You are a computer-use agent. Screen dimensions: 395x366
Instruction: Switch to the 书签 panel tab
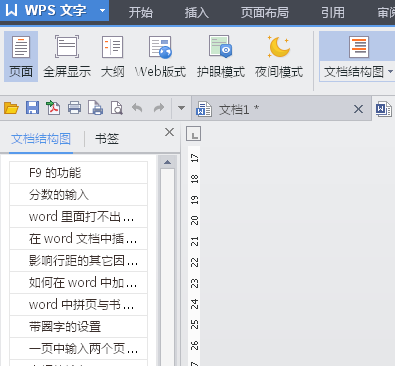(107, 139)
